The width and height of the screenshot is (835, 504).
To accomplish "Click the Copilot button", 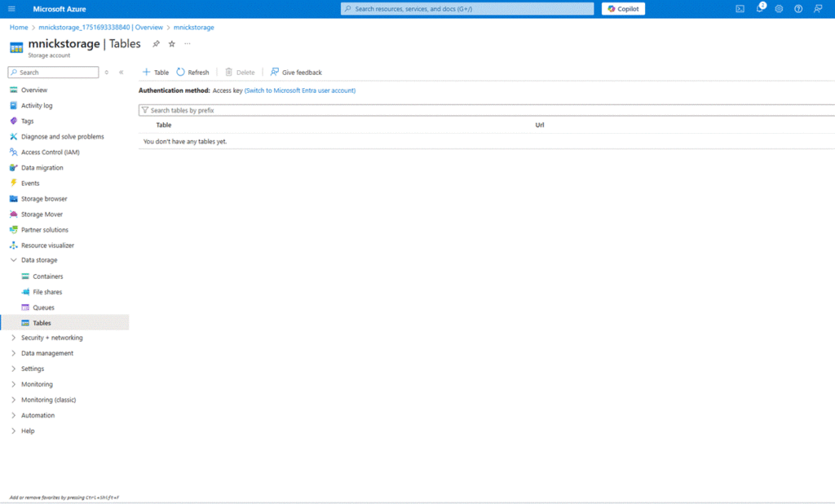I will tap(624, 9).
